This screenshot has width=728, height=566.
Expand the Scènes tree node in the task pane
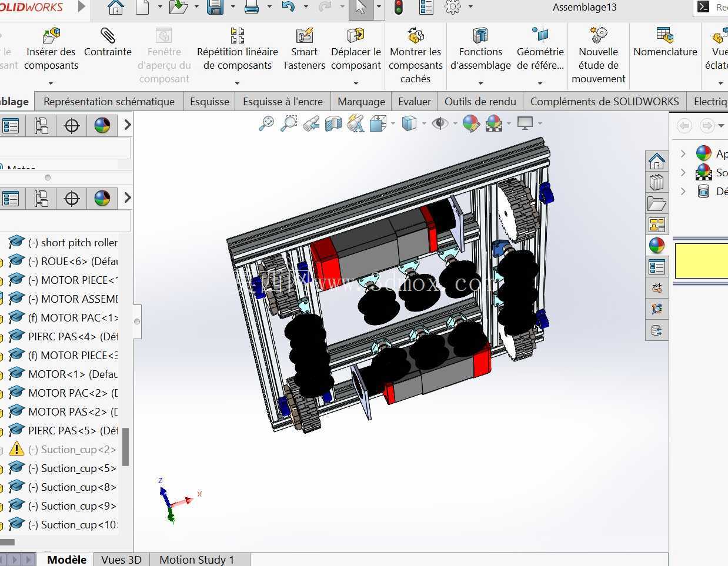[683, 172]
